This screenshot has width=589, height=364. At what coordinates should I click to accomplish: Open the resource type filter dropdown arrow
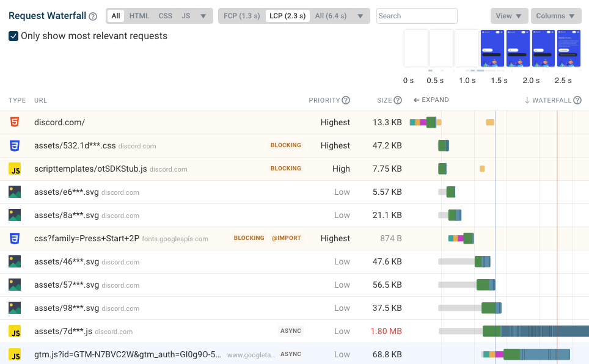pyautogui.click(x=203, y=16)
